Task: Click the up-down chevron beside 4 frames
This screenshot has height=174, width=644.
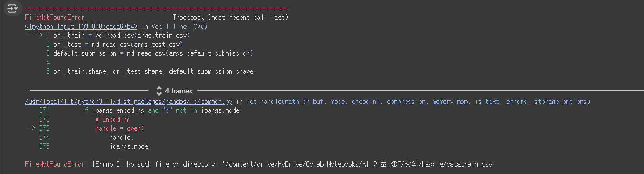Action: (x=159, y=91)
